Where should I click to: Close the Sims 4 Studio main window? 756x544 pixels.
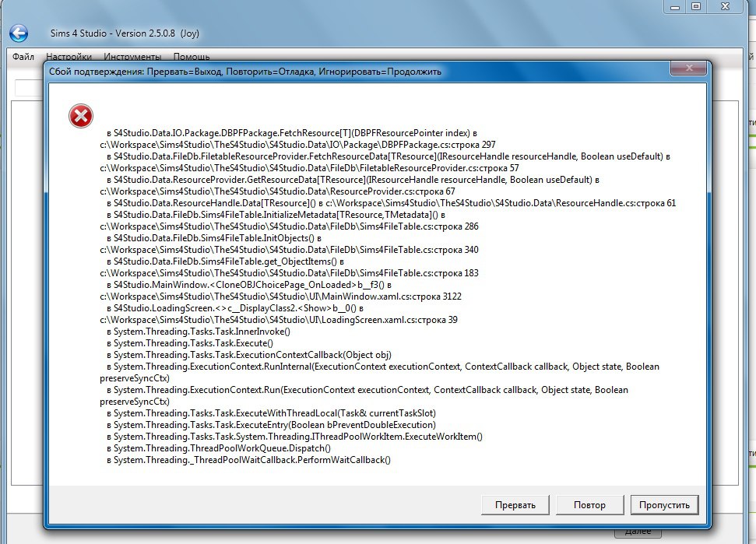pyautogui.click(x=725, y=7)
